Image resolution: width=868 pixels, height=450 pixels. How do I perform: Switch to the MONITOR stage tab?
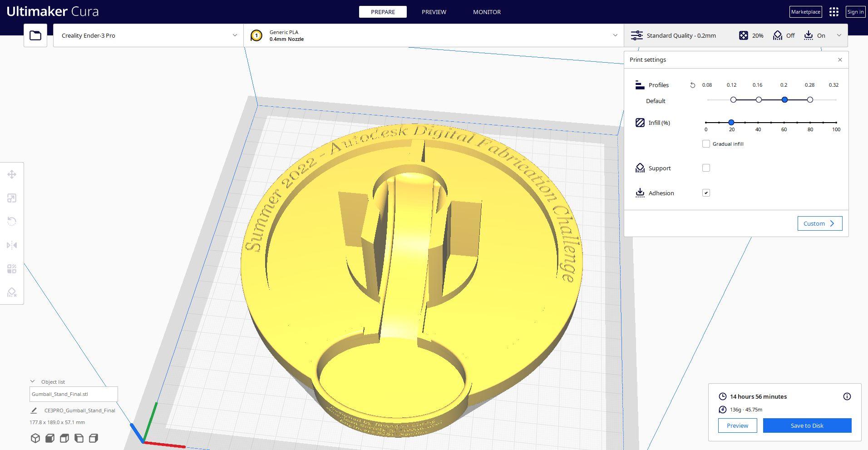(487, 12)
